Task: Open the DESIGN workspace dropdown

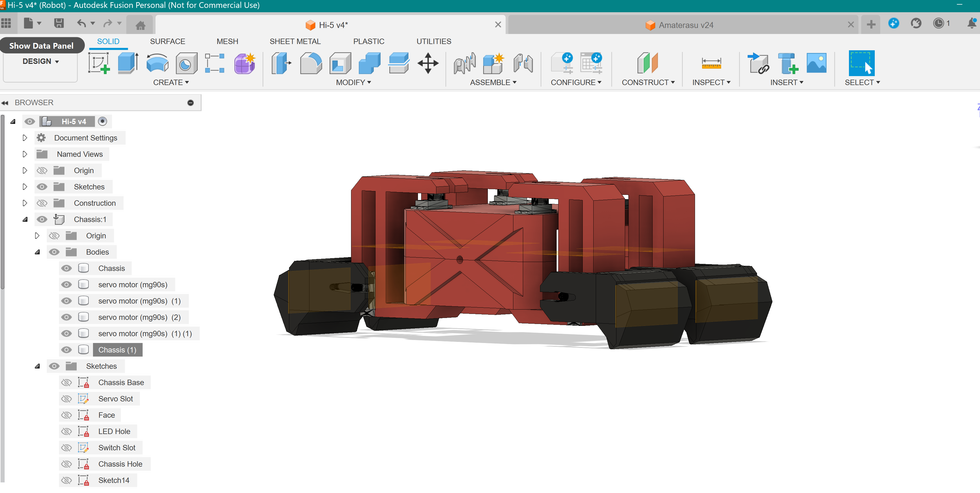Action: pyautogui.click(x=40, y=61)
